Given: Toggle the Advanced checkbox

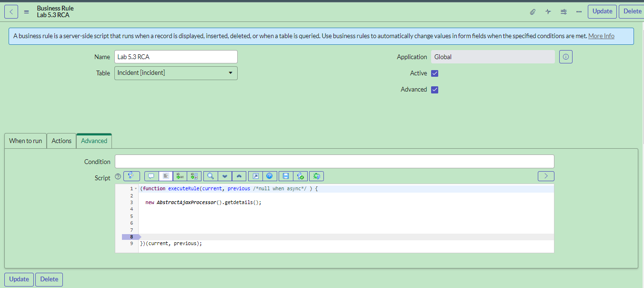Looking at the screenshot, I should pos(434,90).
